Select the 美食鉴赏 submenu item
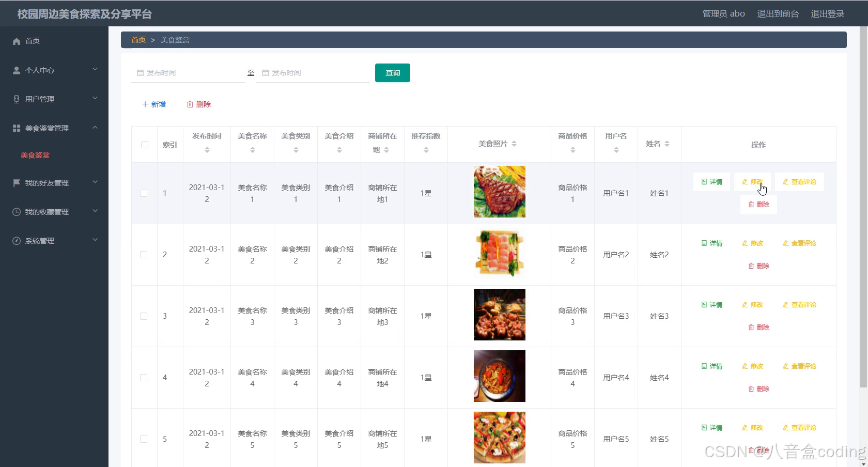This screenshot has height=467, width=868. tap(54, 155)
